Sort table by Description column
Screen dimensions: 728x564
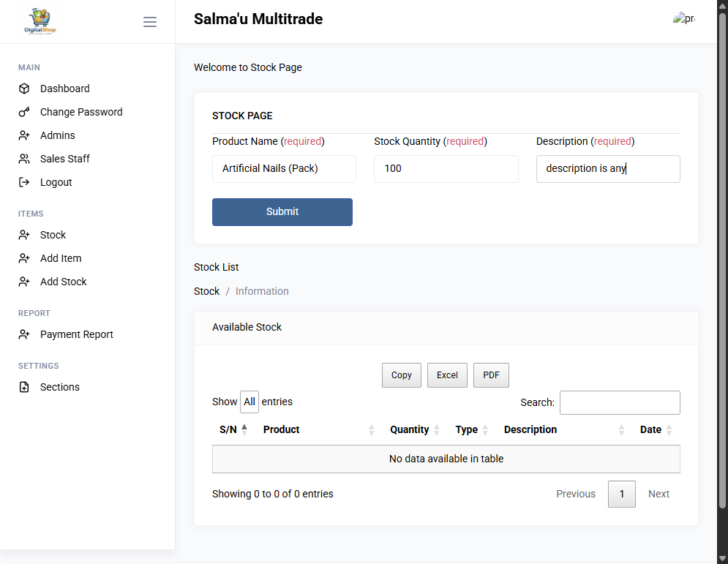(565, 430)
